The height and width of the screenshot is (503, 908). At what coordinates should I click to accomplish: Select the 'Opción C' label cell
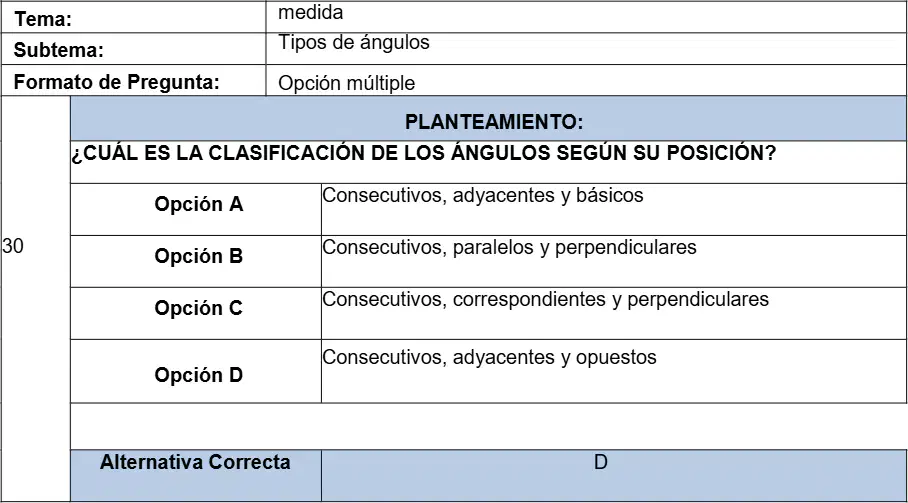pos(196,313)
